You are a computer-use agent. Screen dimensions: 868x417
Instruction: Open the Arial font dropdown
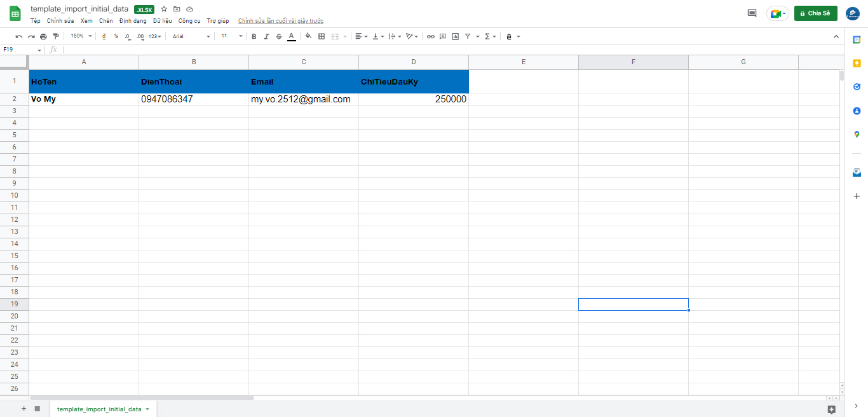[191, 36]
